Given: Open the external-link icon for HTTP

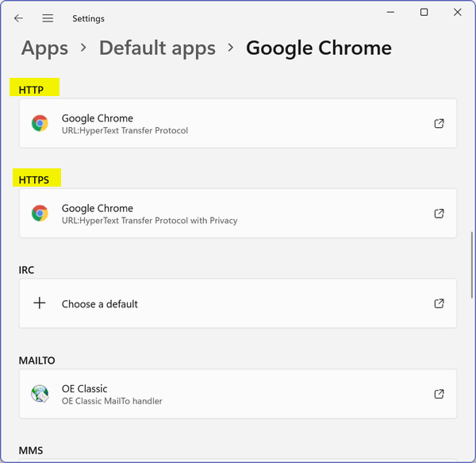Looking at the screenshot, I should point(439,123).
